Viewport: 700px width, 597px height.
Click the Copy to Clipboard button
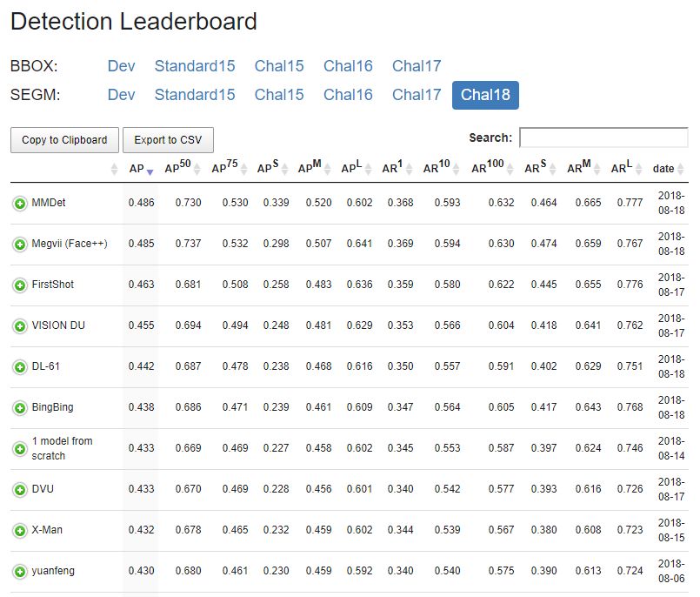pos(64,140)
